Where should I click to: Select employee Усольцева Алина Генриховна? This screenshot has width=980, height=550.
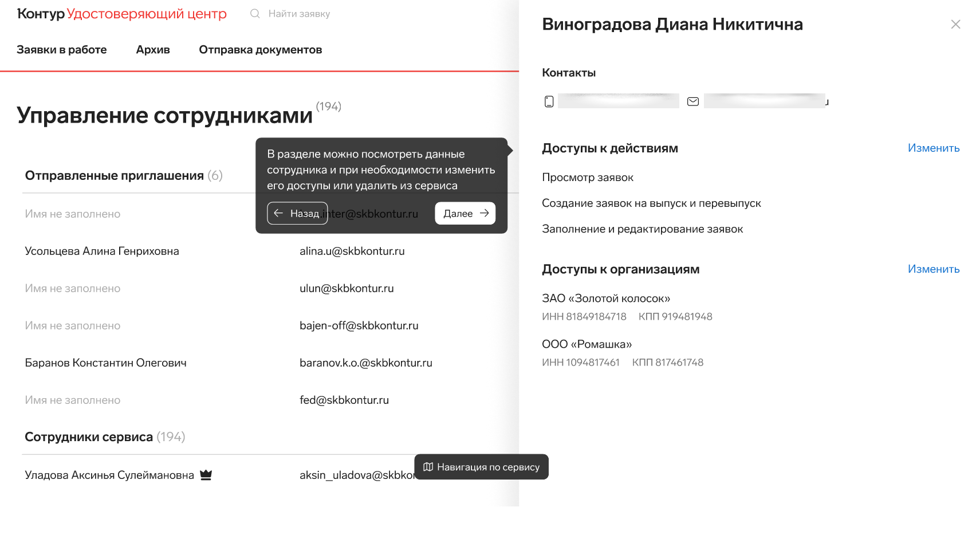pyautogui.click(x=102, y=251)
